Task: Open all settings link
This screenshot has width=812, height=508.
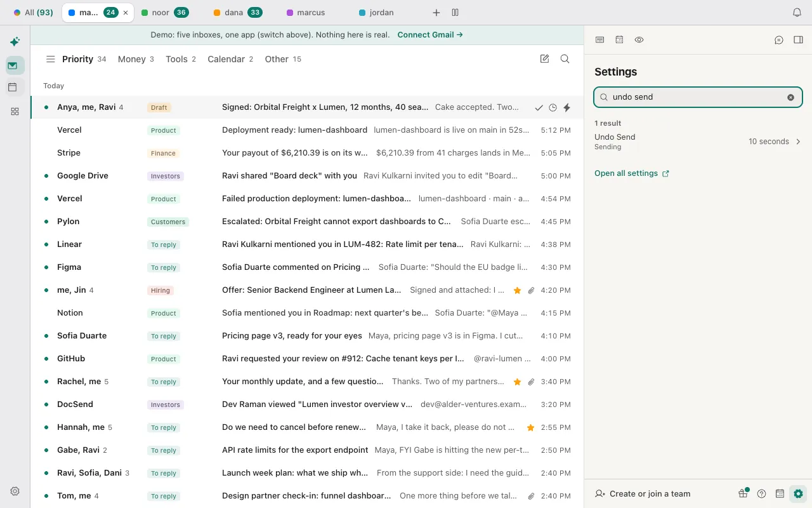Action: click(x=632, y=173)
